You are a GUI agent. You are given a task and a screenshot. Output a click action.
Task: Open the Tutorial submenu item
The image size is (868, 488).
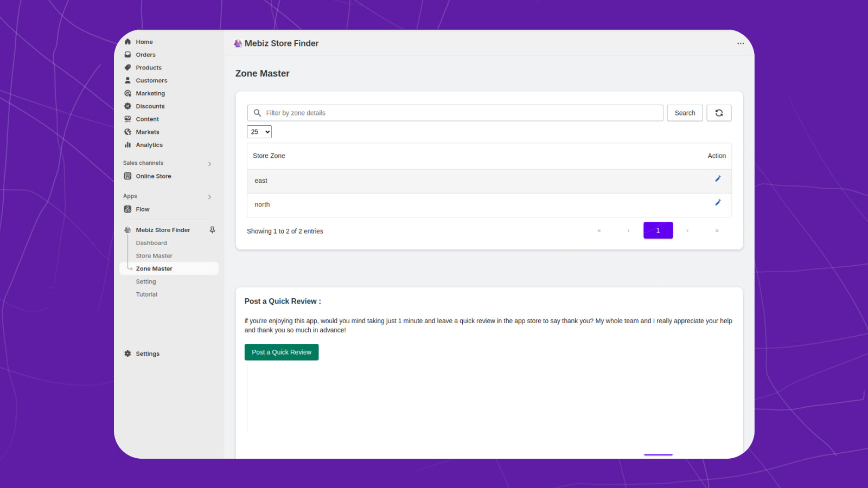tap(146, 294)
